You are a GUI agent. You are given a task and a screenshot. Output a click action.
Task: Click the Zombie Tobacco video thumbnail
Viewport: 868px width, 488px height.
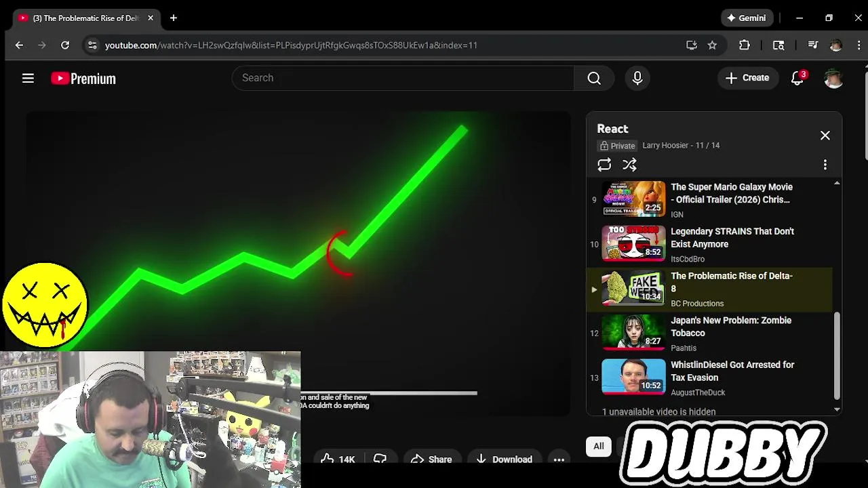[633, 332]
